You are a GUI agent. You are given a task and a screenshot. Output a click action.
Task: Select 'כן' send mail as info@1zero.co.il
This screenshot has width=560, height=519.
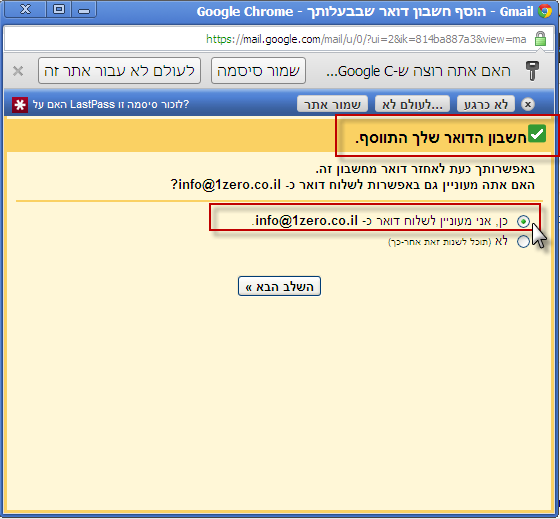(x=523, y=221)
